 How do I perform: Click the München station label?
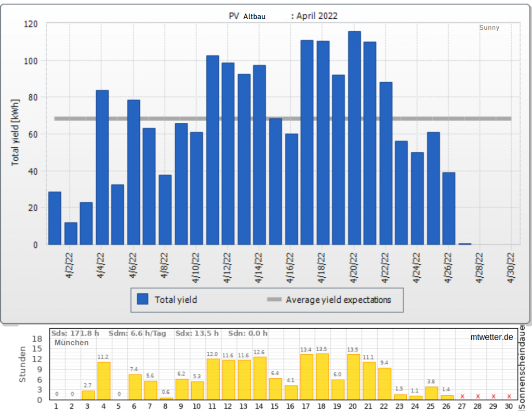71,343
